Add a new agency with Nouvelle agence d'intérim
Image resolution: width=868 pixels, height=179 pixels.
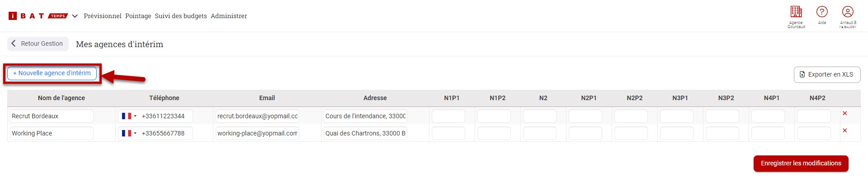click(52, 73)
